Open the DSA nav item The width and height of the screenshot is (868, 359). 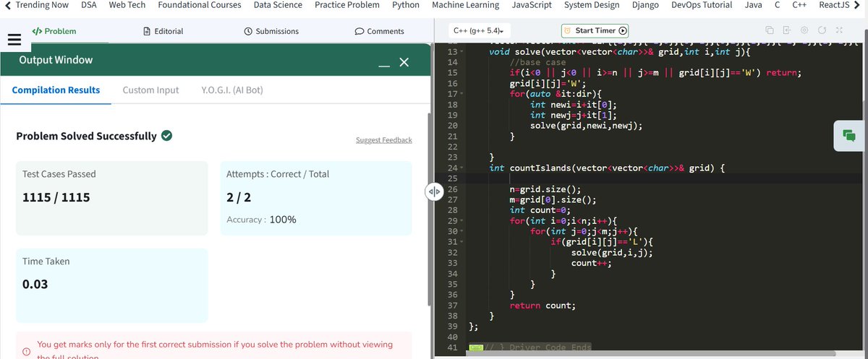coord(89,5)
